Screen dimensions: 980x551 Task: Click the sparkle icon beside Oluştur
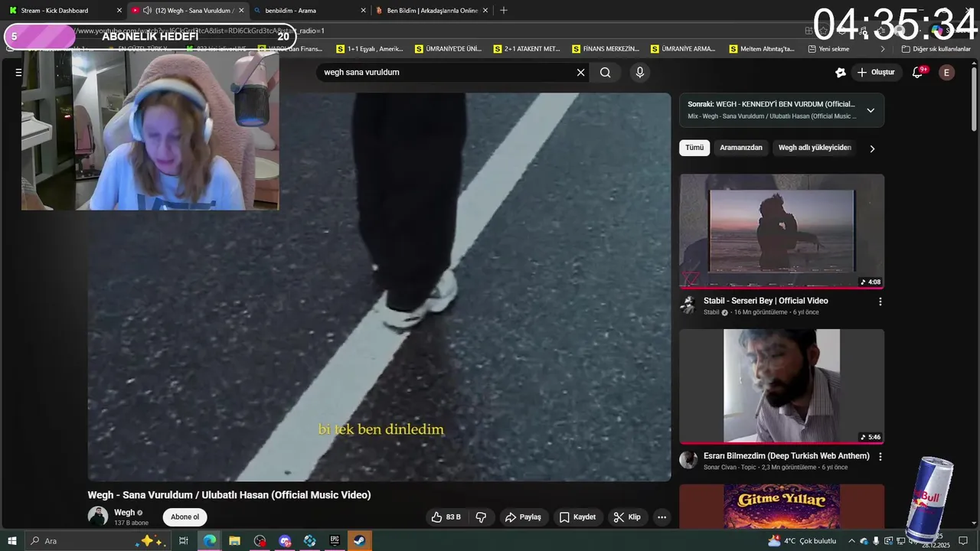(840, 72)
